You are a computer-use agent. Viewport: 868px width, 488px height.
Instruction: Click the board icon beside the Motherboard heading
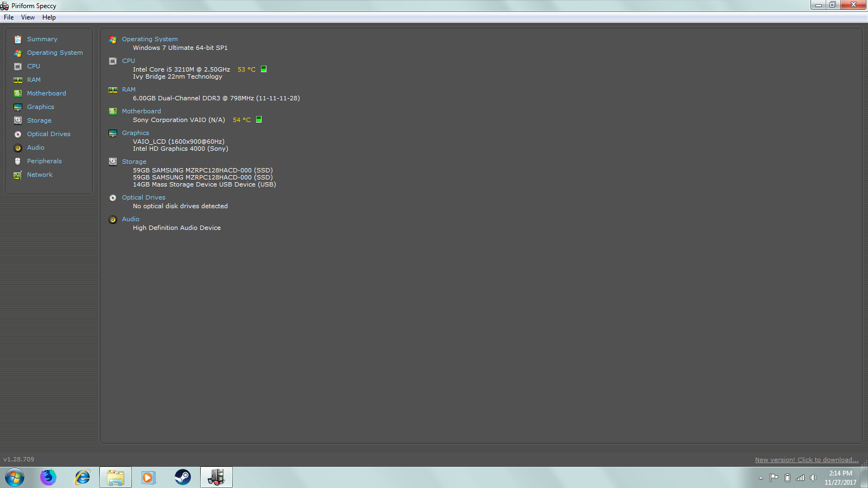[x=113, y=111]
